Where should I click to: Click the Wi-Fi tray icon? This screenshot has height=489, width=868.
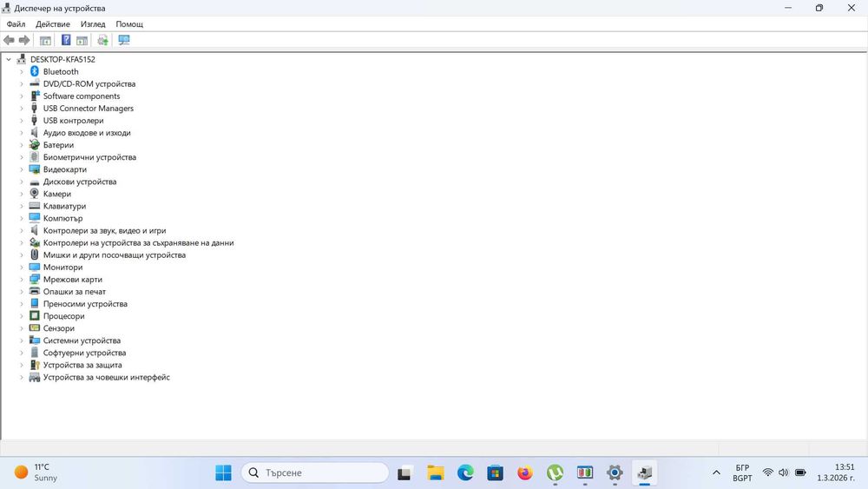coord(768,472)
